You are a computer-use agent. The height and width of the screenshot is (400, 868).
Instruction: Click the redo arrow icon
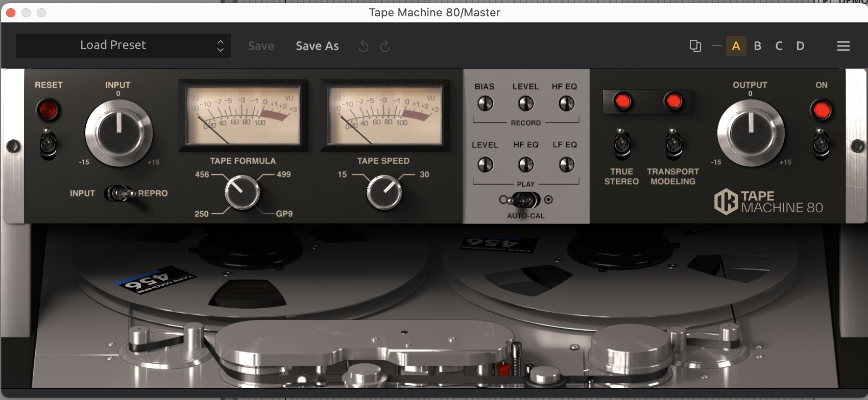385,46
